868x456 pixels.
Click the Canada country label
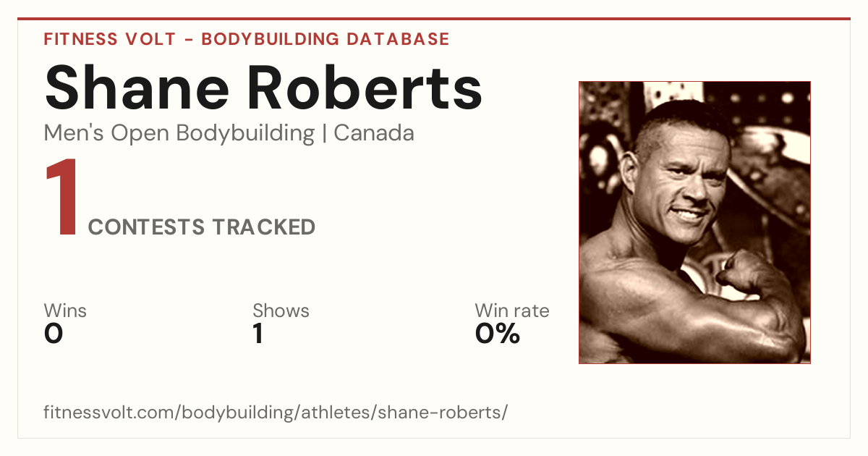(374, 133)
